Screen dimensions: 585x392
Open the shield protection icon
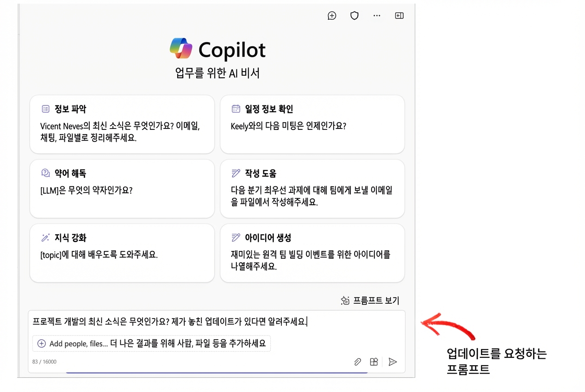pyautogui.click(x=355, y=16)
